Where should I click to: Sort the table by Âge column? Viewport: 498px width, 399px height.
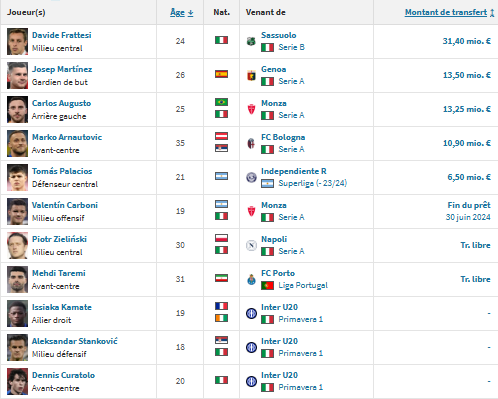(x=181, y=12)
